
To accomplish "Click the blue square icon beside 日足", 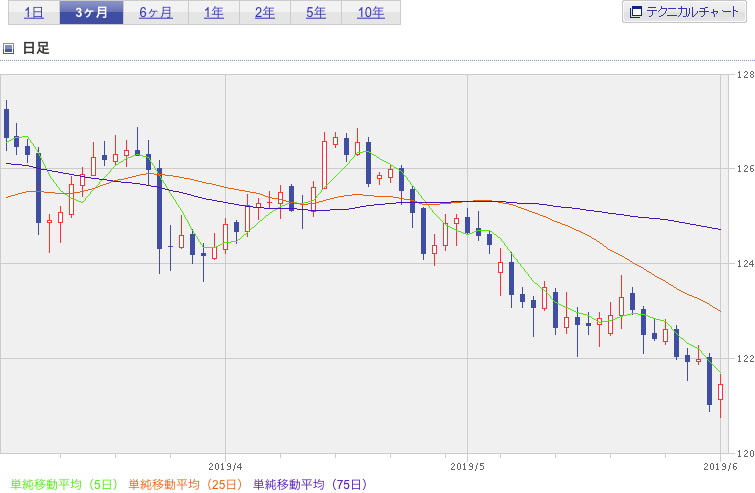I will [x=9, y=48].
